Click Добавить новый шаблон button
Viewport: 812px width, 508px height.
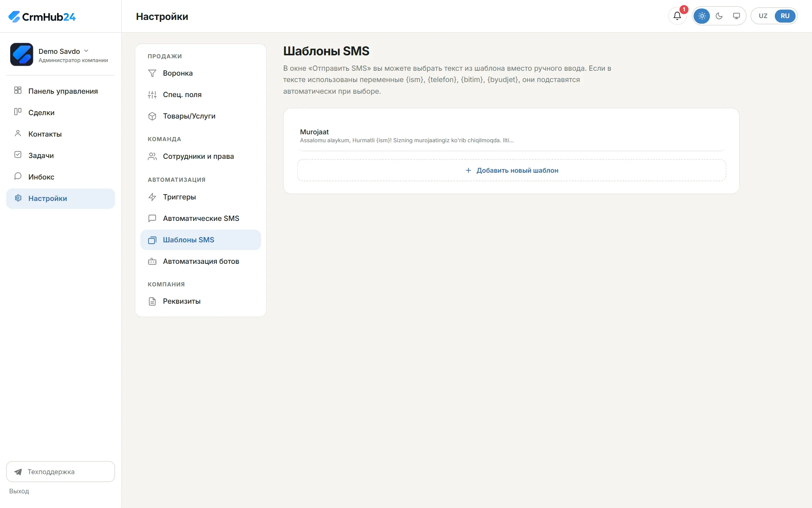pyautogui.click(x=511, y=170)
